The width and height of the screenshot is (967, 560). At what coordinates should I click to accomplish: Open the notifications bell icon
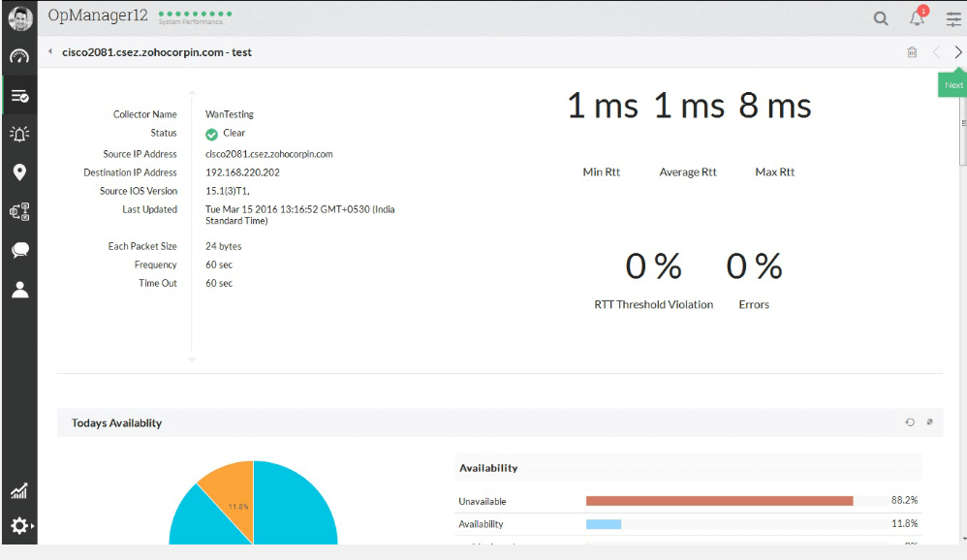917,17
